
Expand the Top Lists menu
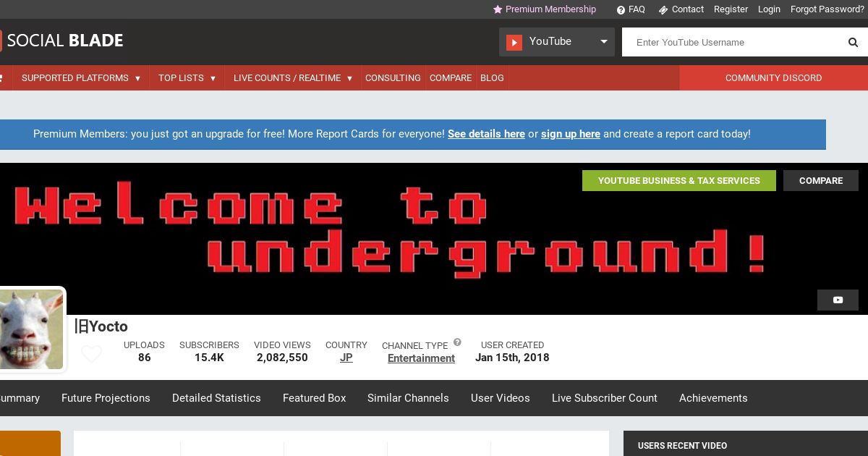pos(187,77)
